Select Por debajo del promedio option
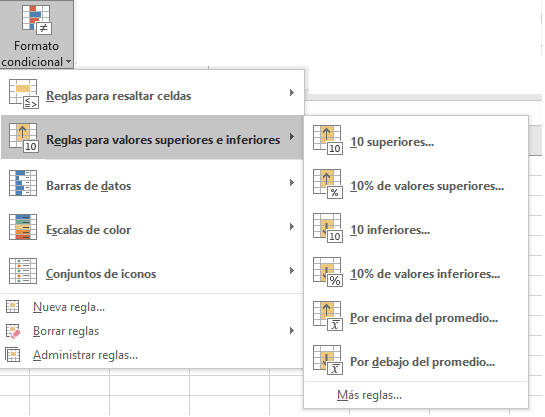Viewport: 545px width, 417px height. click(416, 360)
